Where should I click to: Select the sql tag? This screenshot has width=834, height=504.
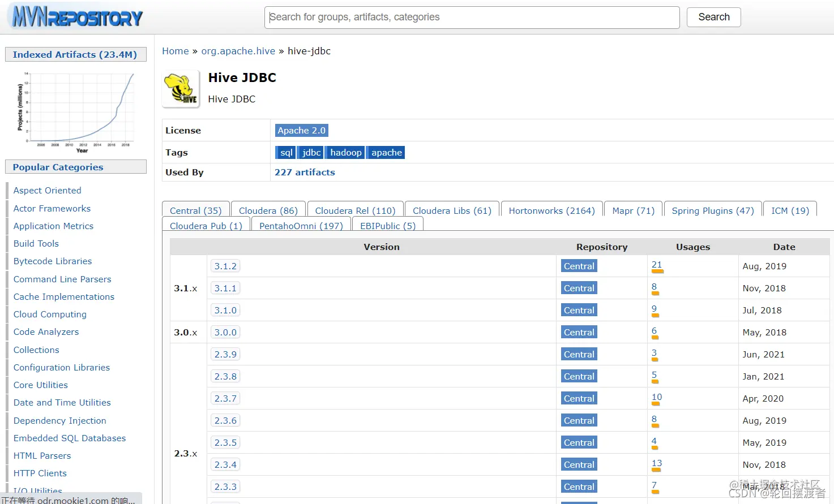(286, 153)
